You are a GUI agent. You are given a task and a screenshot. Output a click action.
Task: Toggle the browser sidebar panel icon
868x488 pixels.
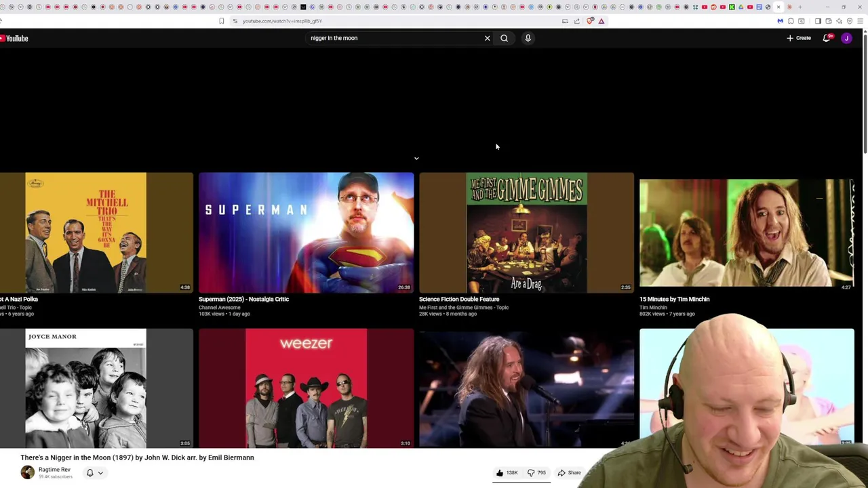point(818,21)
